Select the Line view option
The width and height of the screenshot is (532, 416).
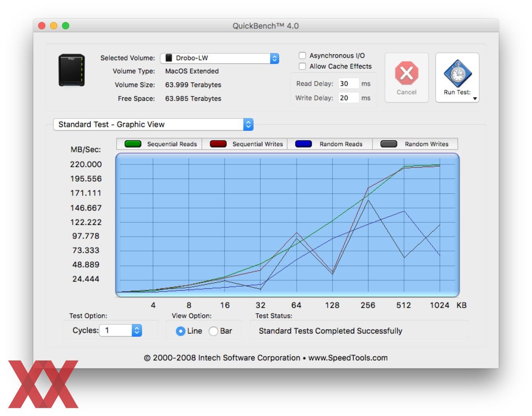click(x=180, y=331)
